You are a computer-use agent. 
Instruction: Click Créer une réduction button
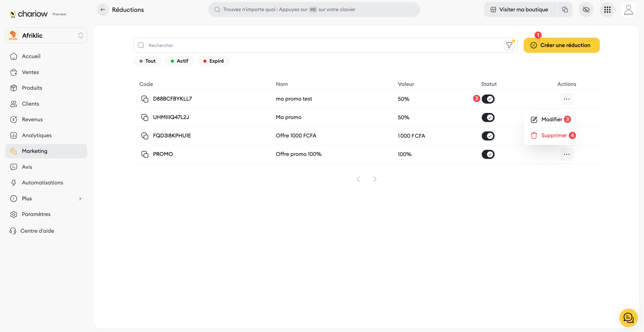pyautogui.click(x=561, y=45)
